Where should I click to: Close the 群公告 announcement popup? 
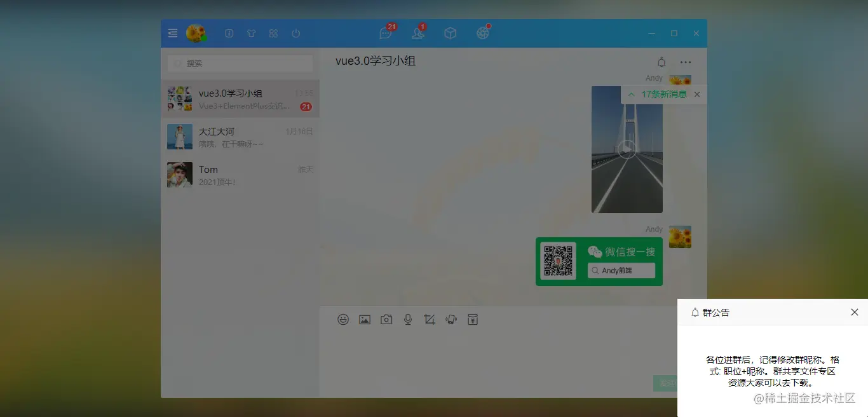[x=855, y=312]
